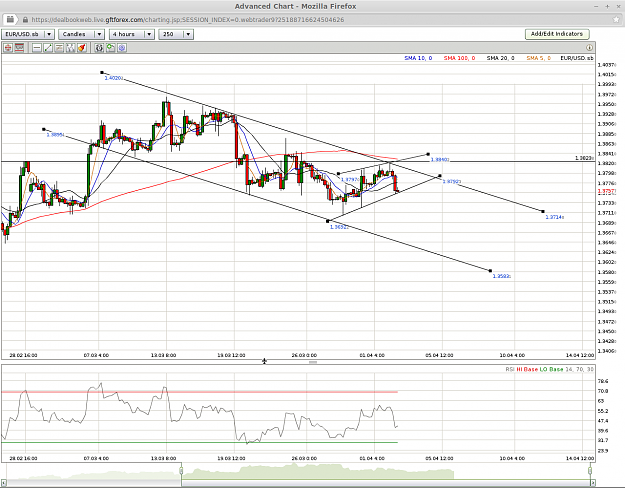Select the parallel channel lines tool
This screenshot has width=625, height=488.
pos(59,48)
